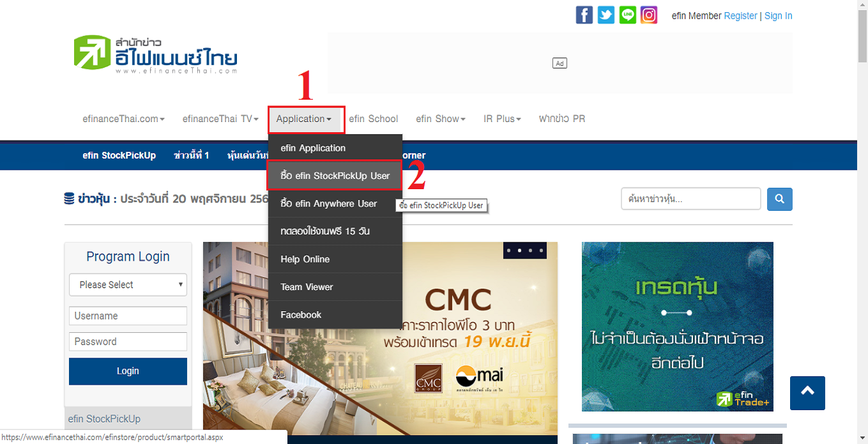Click the efin Trade+ advertisement banner
The width and height of the screenshot is (868, 444).
(x=678, y=326)
